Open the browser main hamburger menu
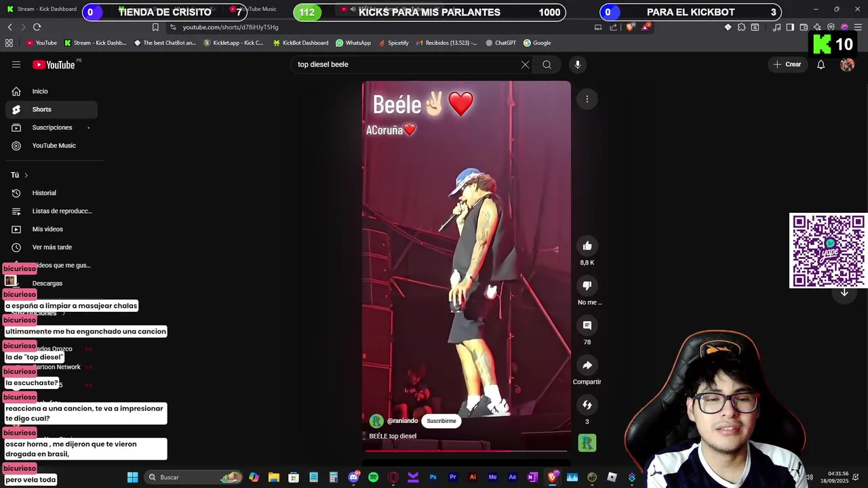Screen dimensions: 868x488 click(858, 27)
